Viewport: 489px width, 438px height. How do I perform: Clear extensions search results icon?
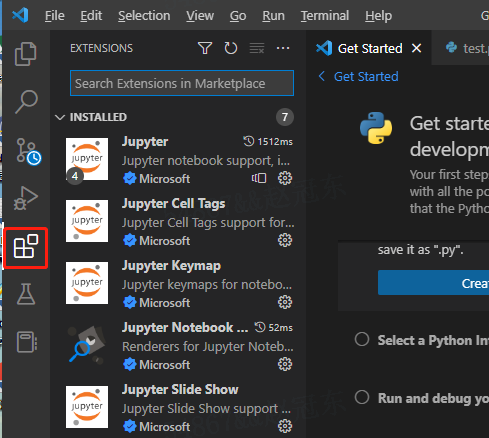coord(257,48)
